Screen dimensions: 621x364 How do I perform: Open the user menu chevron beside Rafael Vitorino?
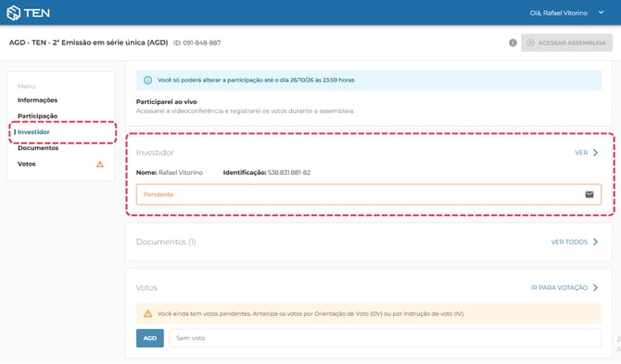tap(601, 12)
